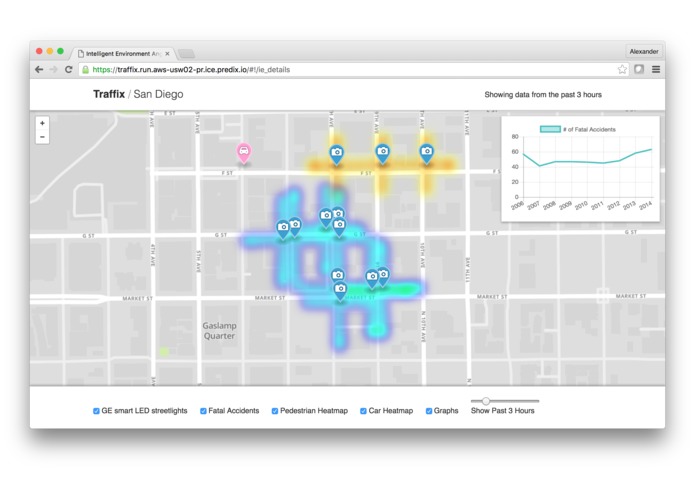The height and width of the screenshot is (494, 695).
Task: Bookmark page with the star icon
Action: click(622, 69)
